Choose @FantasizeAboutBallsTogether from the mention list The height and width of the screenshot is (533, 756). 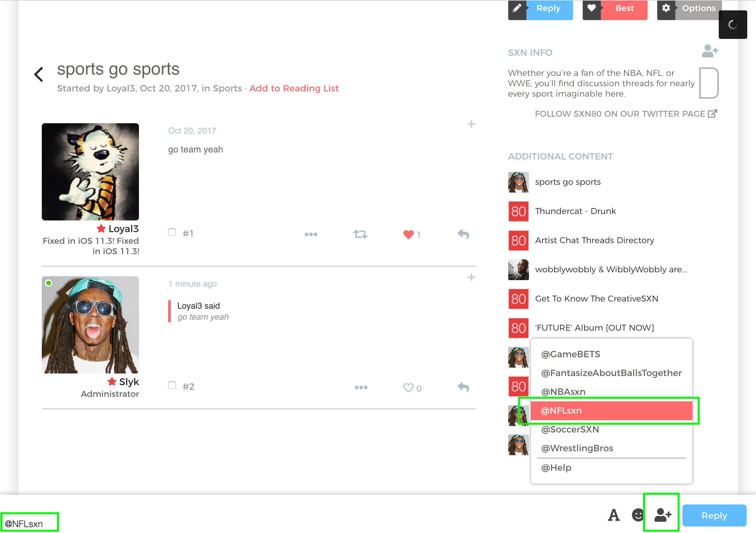[611, 373]
